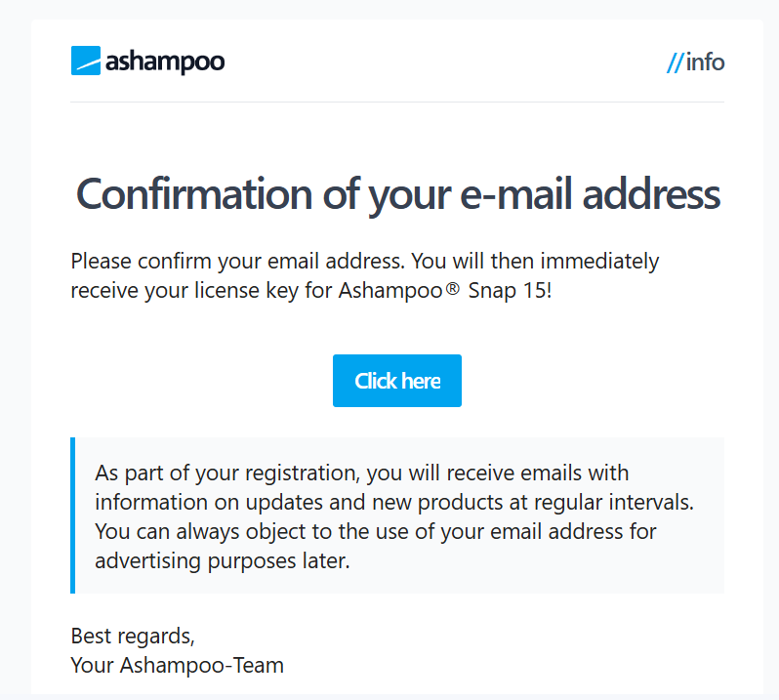Click the word Confirmation in the heading
The height and width of the screenshot is (700, 779).
pyautogui.click(x=192, y=194)
